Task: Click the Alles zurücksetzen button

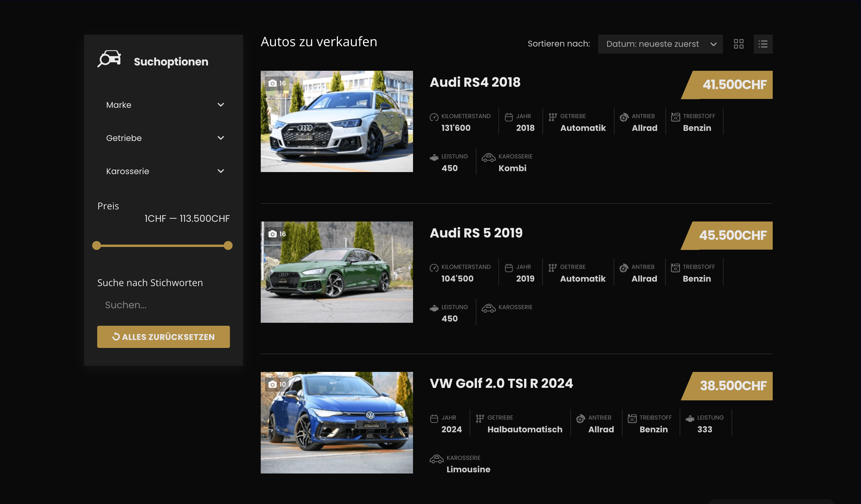Action: click(164, 337)
